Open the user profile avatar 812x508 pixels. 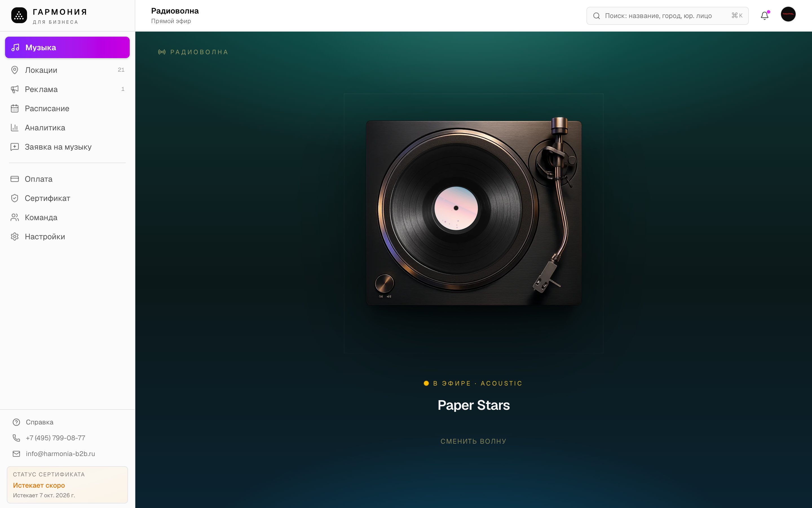(x=788, y=14)
